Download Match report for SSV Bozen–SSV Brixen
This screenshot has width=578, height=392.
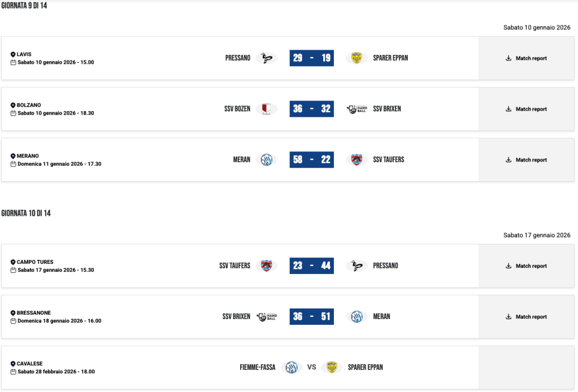pos(526,109)
